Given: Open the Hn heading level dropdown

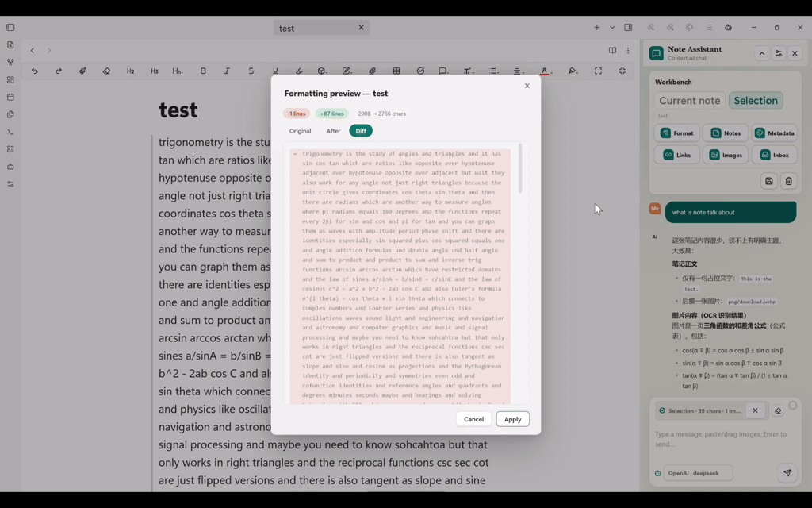Looking at the screenshot, I should 178,71.
